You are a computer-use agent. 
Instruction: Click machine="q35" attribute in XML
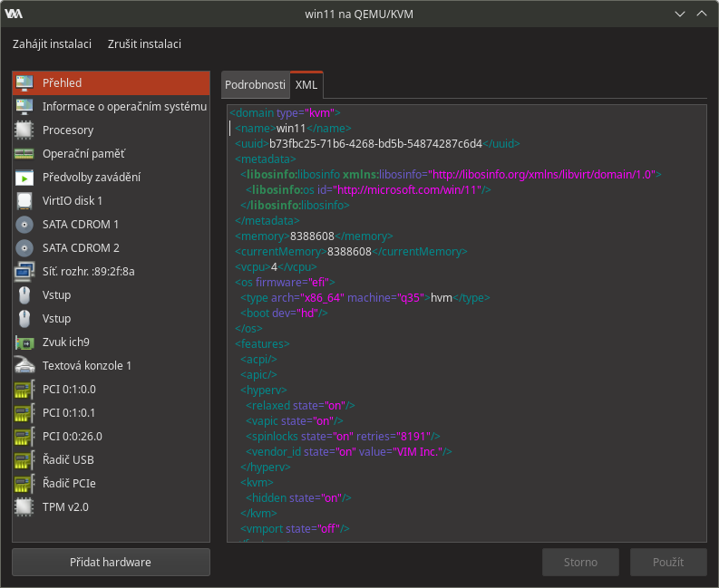[385, 298]
